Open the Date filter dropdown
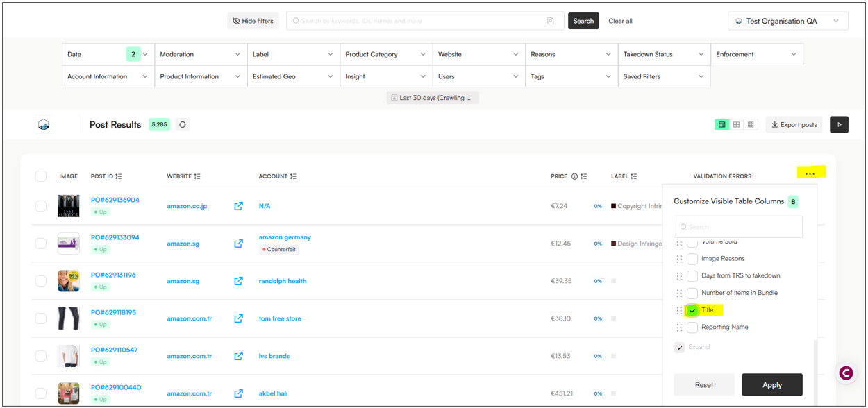868x408 pixels. (108, 54)
